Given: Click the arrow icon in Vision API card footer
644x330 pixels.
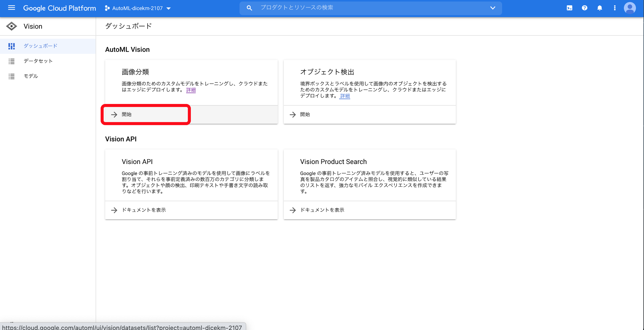Looking at the screenshot, I should pyautogui.click(x=114, y=210).
